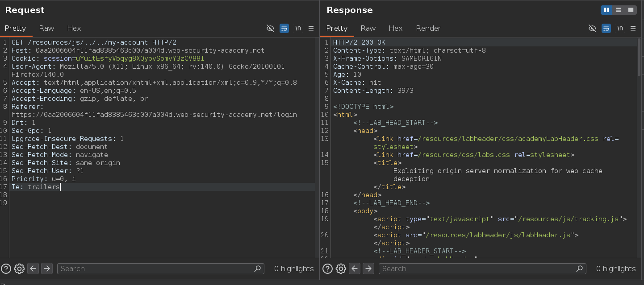Viewport: 644px width, 285px height.
Task: Go to next match in Response search
Action: tap(368, 268)
